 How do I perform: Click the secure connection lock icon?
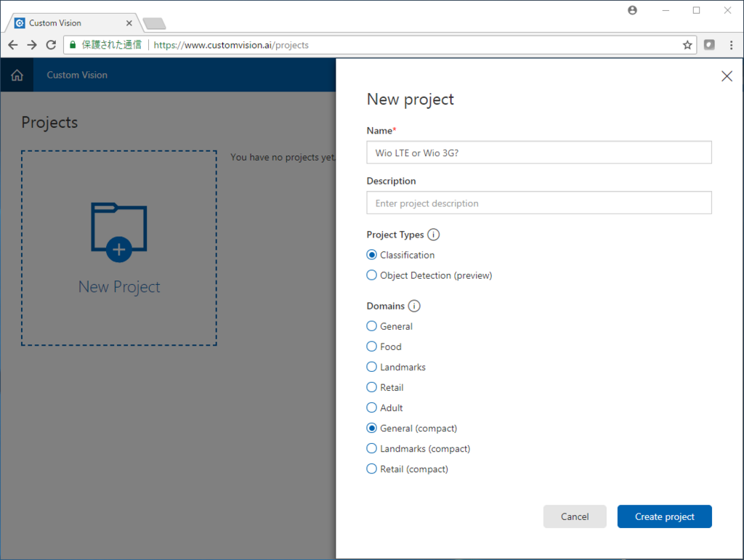tap(73, 45)
